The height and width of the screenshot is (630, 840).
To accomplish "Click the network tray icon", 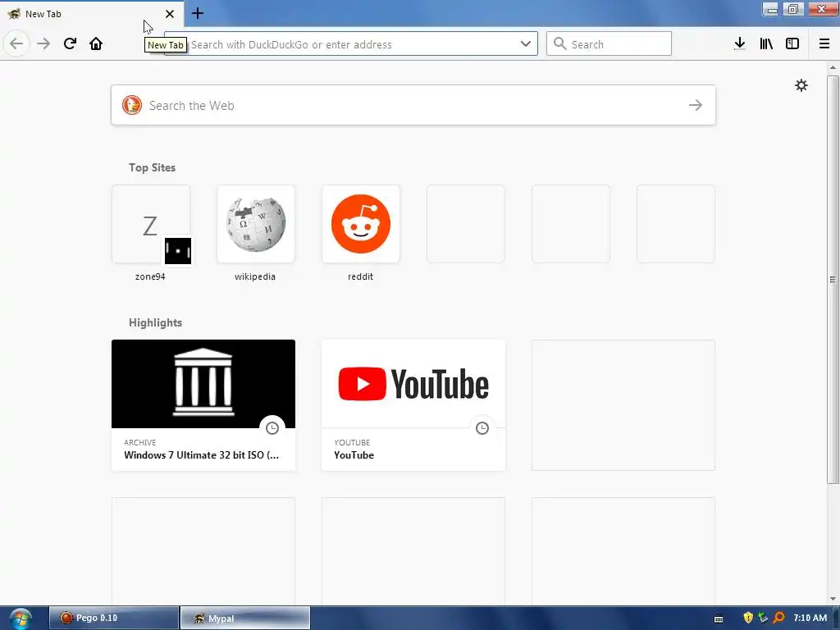I will click(763, 618).
